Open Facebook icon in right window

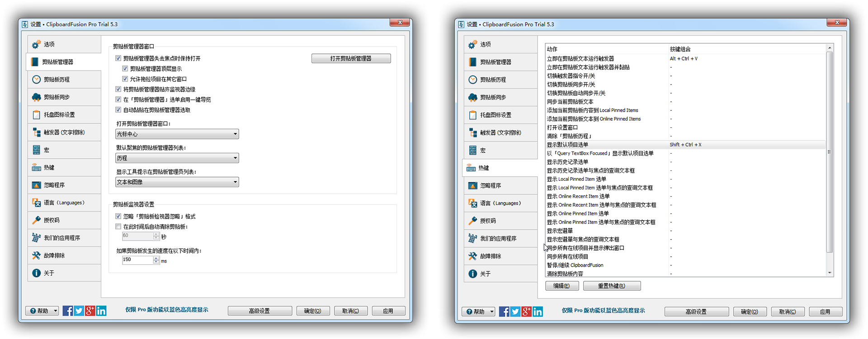(x=504, y=311)
